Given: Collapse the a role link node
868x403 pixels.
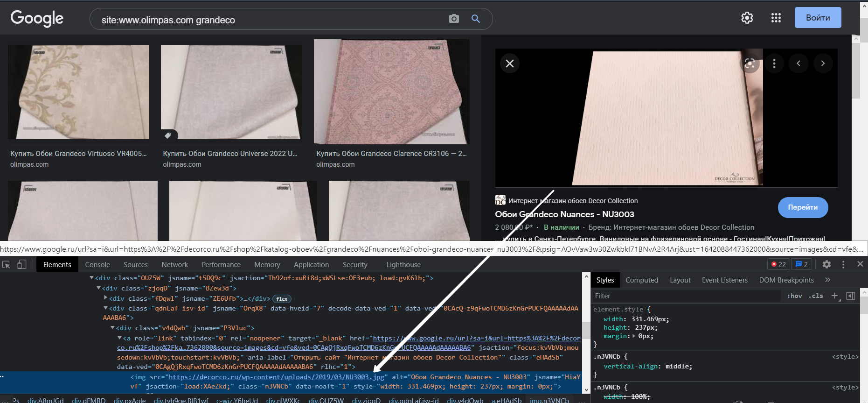Looking at the screenshot, I should [x=120, y=338].
